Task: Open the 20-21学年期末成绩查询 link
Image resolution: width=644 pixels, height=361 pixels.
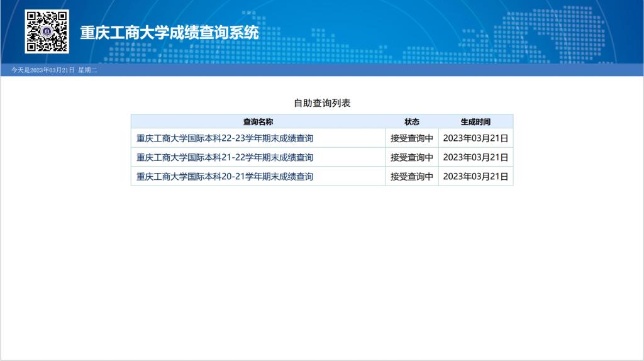Action: click(225, 177)
